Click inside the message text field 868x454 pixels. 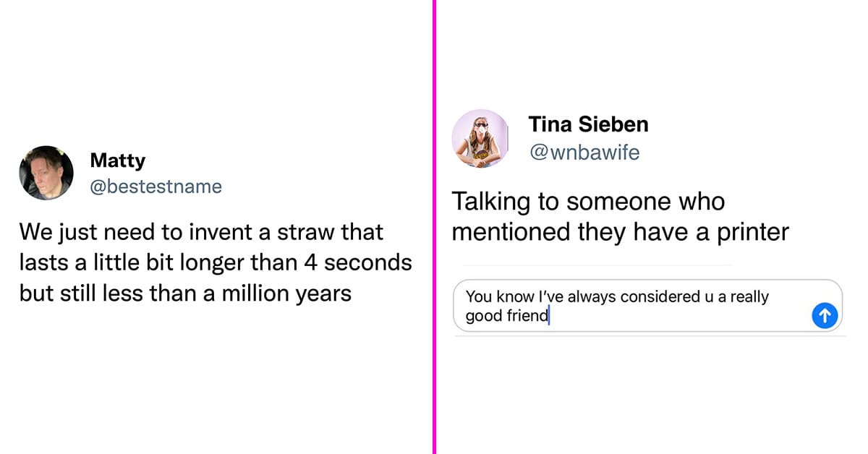point(648,306)
